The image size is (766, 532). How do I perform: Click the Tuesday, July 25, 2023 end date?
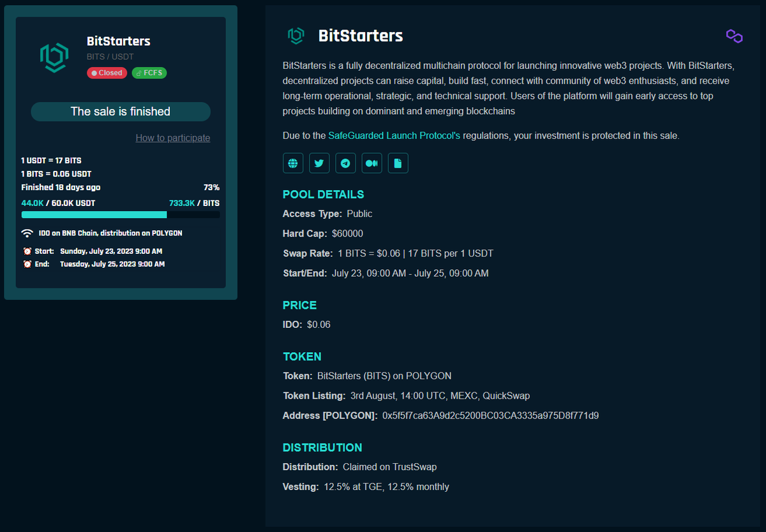(112, 264)
